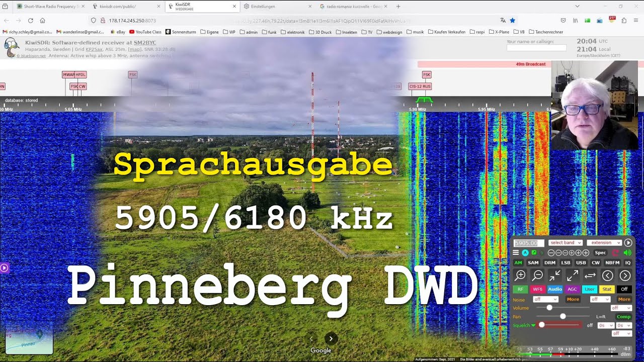Adjust the red Squelch slider
This screenshot has width=644, height=362.
point(560,325)
